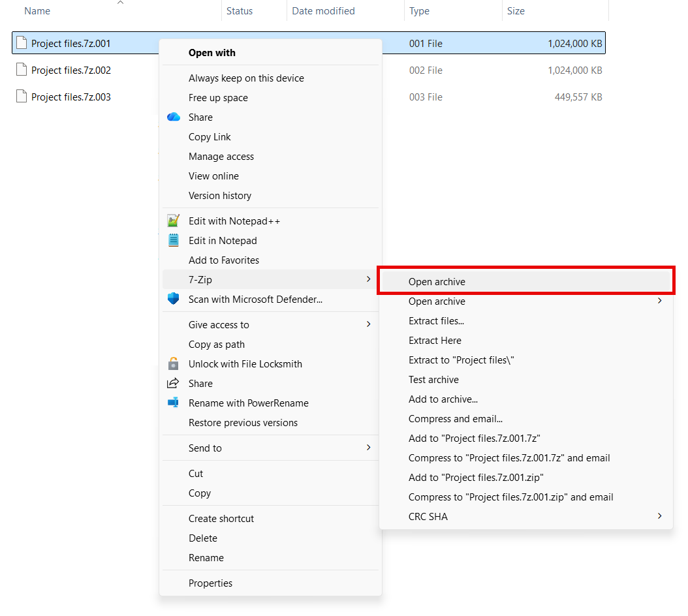The image size is (688, 616).
Task: Open the second Open archive submenu chevron
Action: [659, 301]
